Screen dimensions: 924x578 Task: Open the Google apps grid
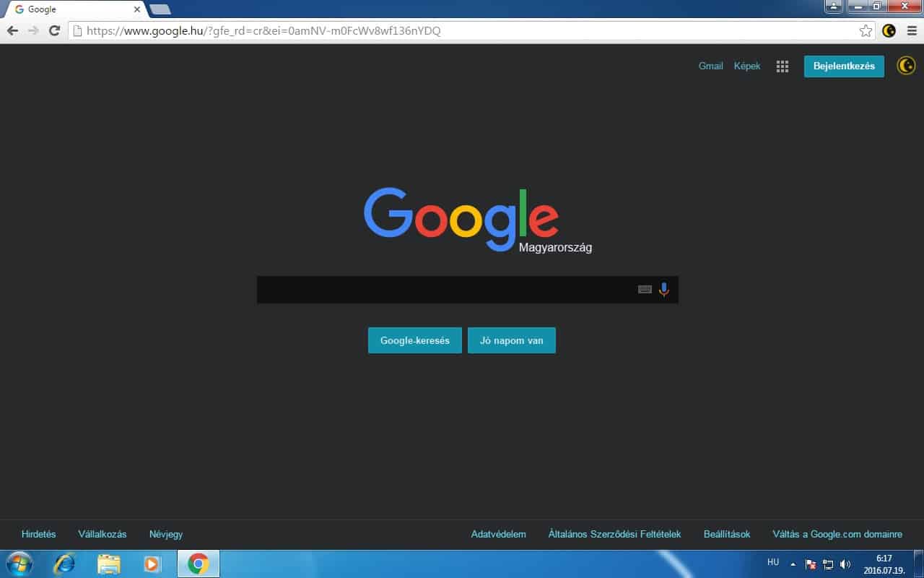782,66
